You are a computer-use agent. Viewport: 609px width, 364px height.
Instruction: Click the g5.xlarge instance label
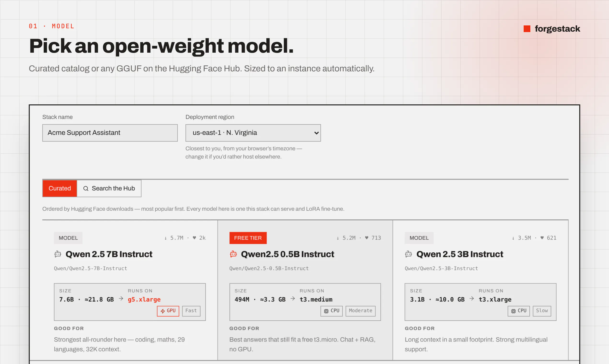click(144, 300)
